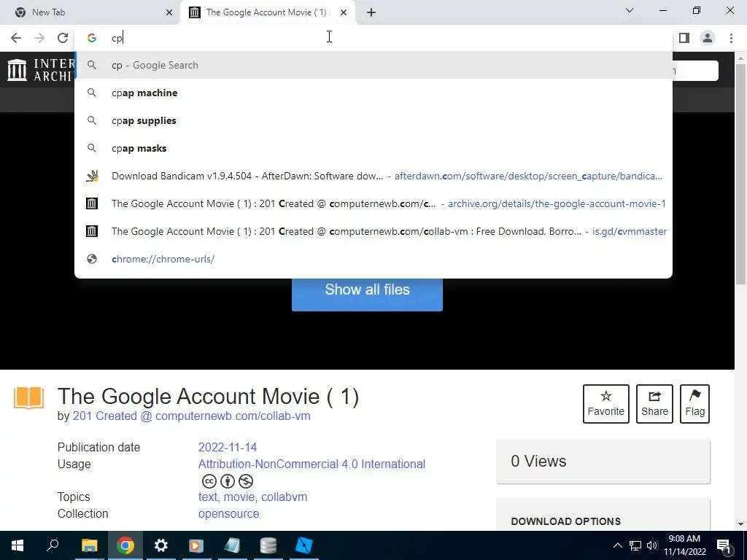Go back with the browser back arrow

pos(16,38)
